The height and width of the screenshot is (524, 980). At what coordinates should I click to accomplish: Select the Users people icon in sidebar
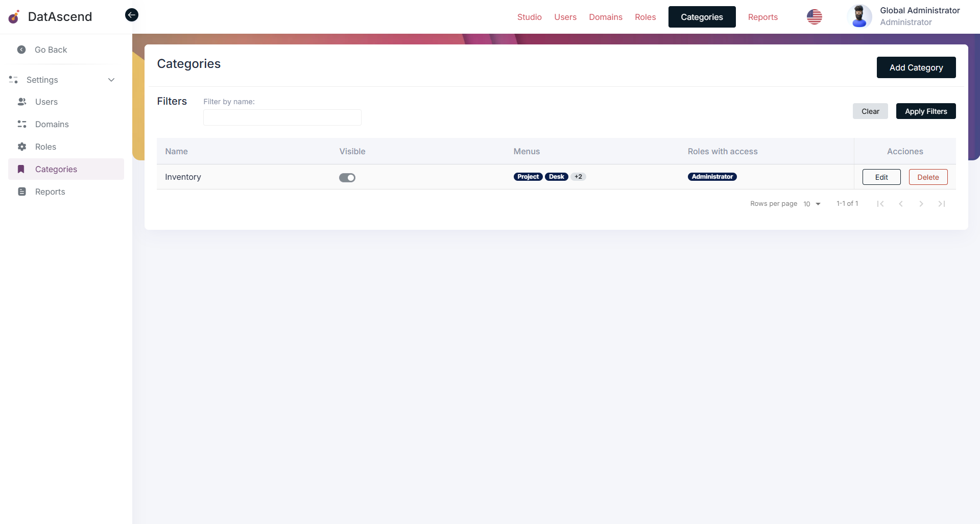21,102
